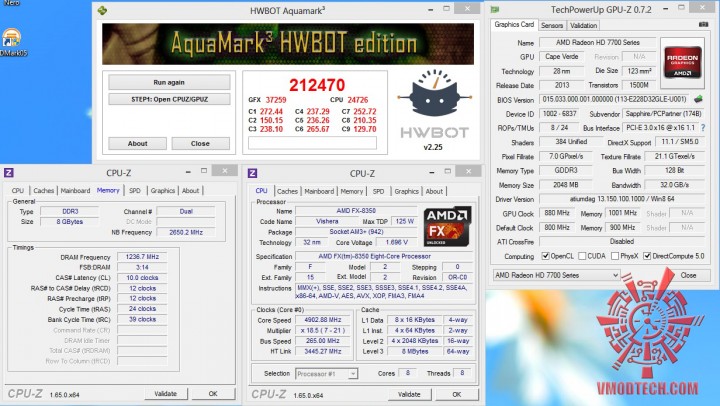Open the SPD tab in right CPU-Z window
Image resolution: width=720 pixels, height=406 pixels.
point(378,192)
